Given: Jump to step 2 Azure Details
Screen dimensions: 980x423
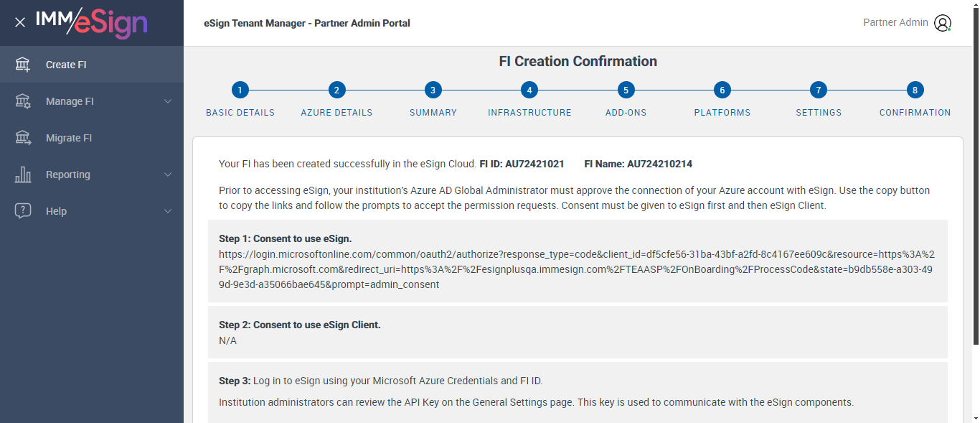Looking at the screenshot, I should (x=336, y=90).
